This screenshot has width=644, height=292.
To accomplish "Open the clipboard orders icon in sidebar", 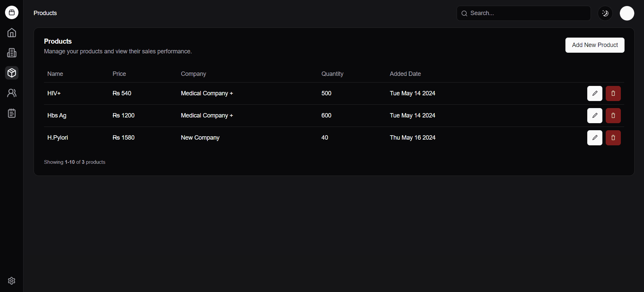I will (x=12, y=113).
